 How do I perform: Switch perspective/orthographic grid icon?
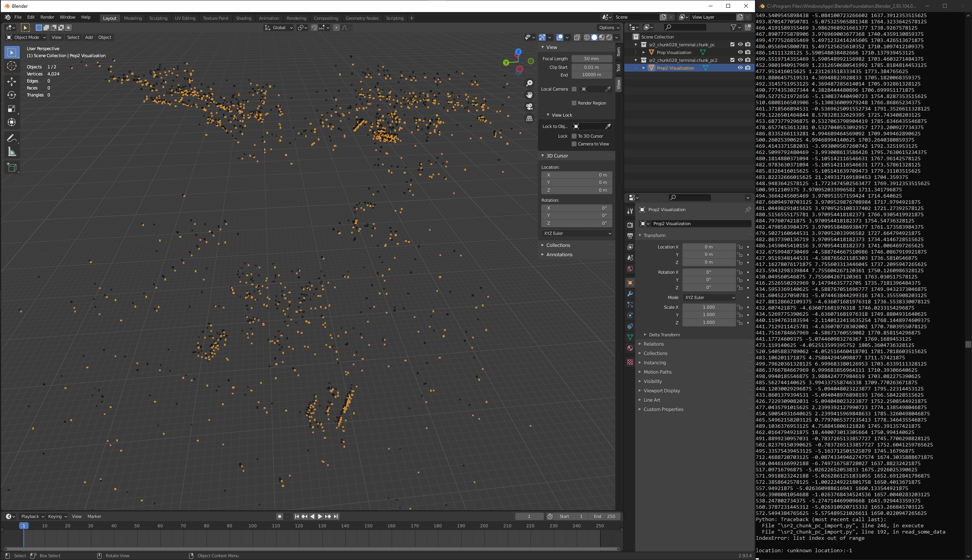(529, 118)
